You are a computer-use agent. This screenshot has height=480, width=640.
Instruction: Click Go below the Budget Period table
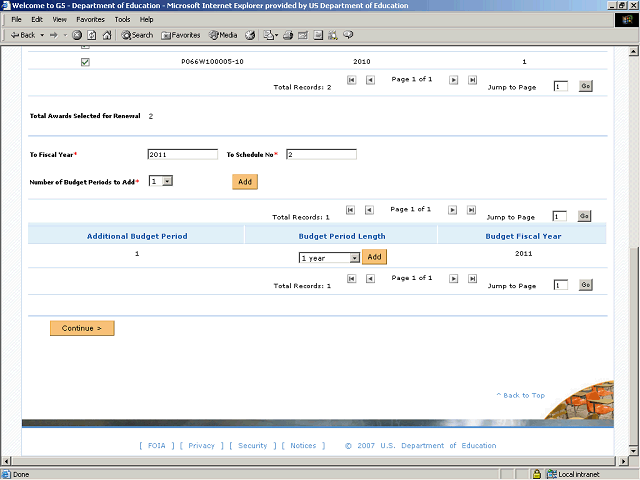coord(586,284)
